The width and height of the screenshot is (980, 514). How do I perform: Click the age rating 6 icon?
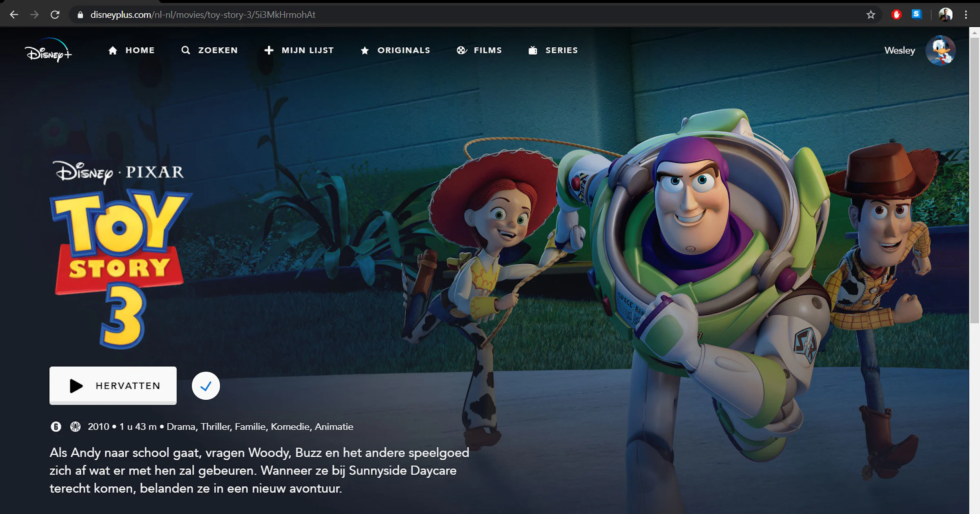pos(56,427)
